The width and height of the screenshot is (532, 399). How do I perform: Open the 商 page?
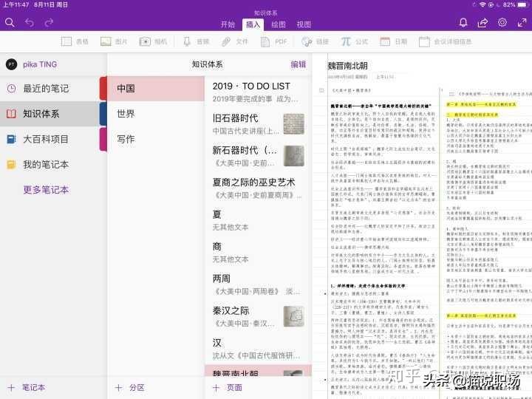[258, 253]
